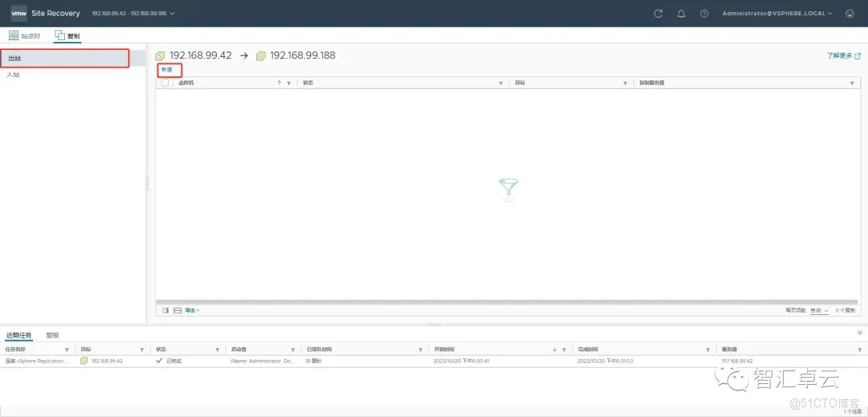Click the completion time 下午6:01:03 cell
This screenshot has height=417, width=868.
coord(604,361)
